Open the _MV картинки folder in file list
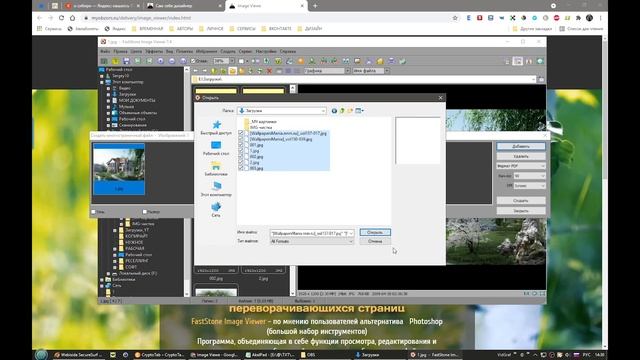The width and height of the screenshot is (640, 360). click(263, 122)
